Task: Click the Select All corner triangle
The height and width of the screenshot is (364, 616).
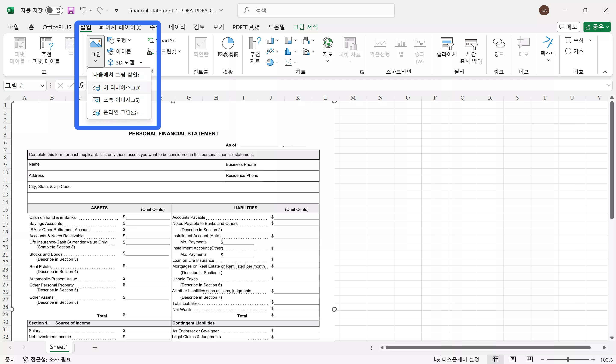Action: [7, 98]
